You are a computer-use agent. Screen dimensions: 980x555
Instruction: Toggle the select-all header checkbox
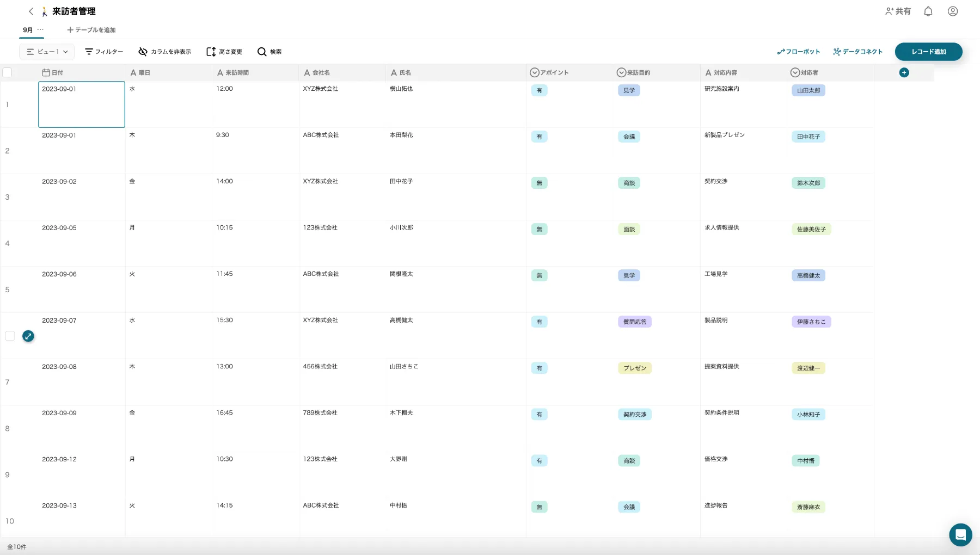pyautogui.click(x=8, y=72)
